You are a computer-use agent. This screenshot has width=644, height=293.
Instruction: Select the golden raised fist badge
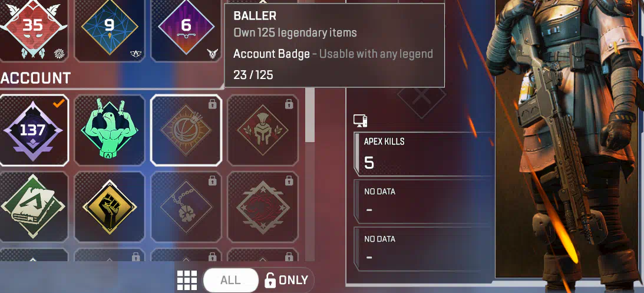(110, 206)
